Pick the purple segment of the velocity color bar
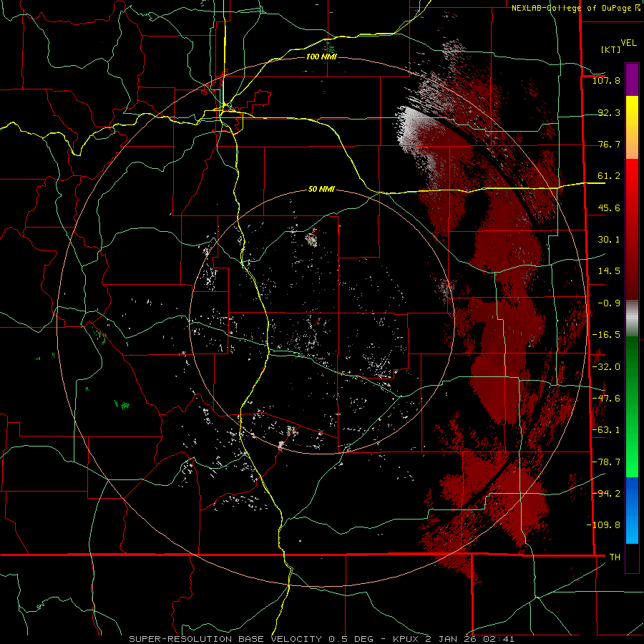Image resolution: width=644 pixels, height=644 pixels. [x=632, y=79]
